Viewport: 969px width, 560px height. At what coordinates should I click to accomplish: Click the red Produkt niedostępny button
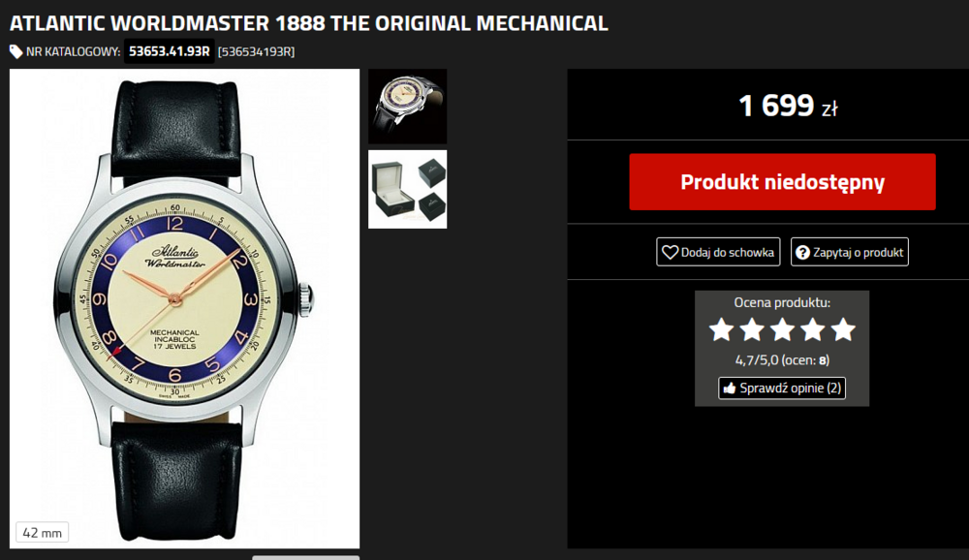(x=782, y=182)
